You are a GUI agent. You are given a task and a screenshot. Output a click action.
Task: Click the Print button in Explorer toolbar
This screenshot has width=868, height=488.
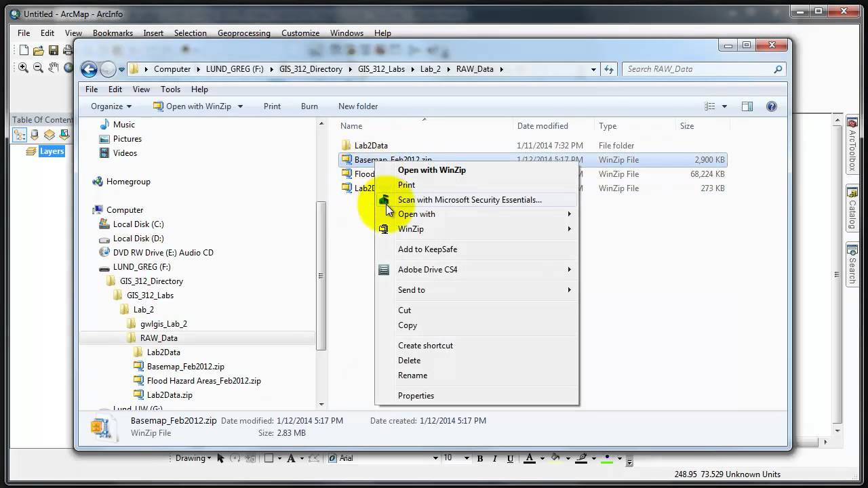tap(272, 106)
